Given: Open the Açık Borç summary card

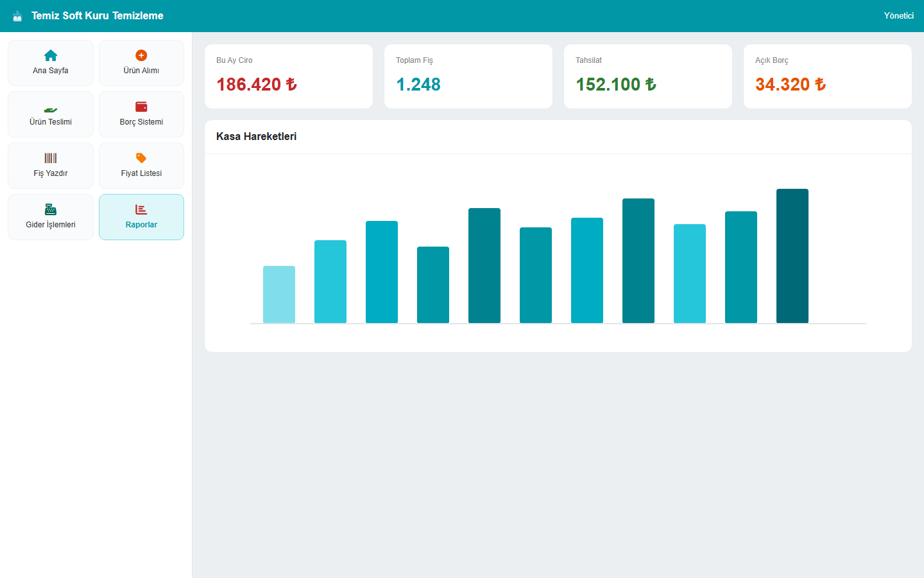Looking at the screenshot, I should point(828,76).
